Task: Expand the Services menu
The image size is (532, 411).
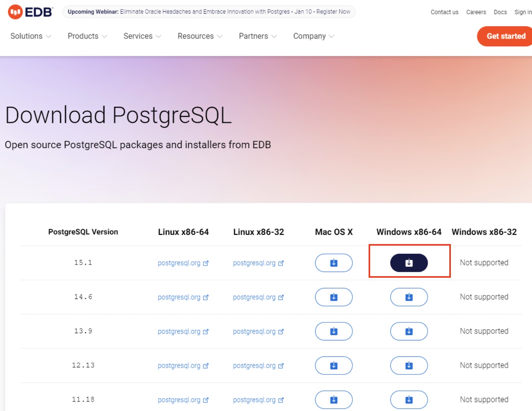Action: pyautogui.click(x=143, y=36)
